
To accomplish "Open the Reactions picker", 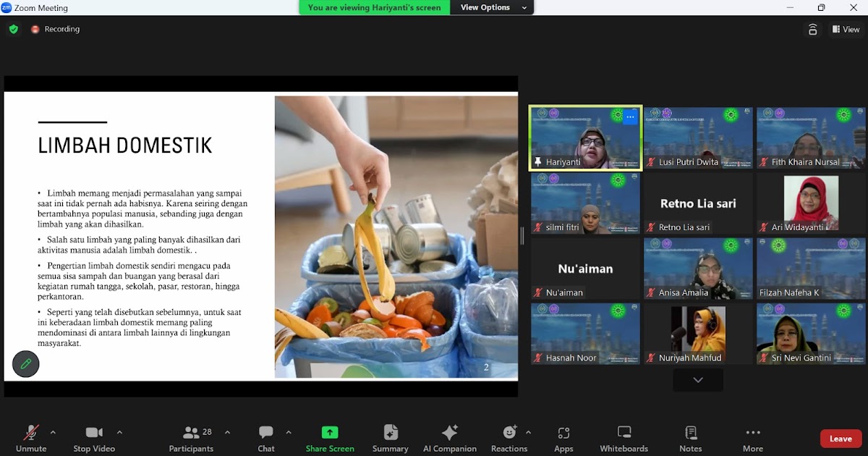I will pos(509,438).
